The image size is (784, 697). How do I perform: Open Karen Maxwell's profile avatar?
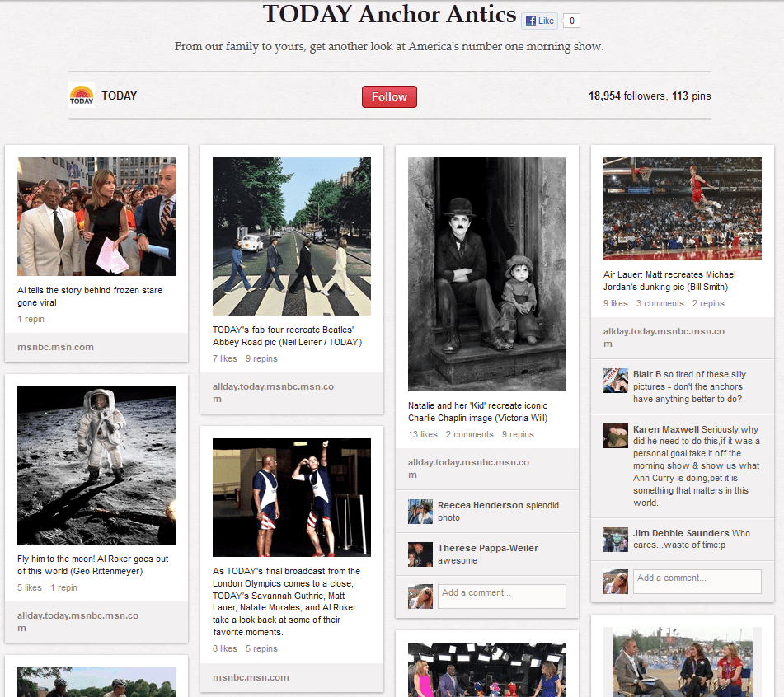coord(616,435)
